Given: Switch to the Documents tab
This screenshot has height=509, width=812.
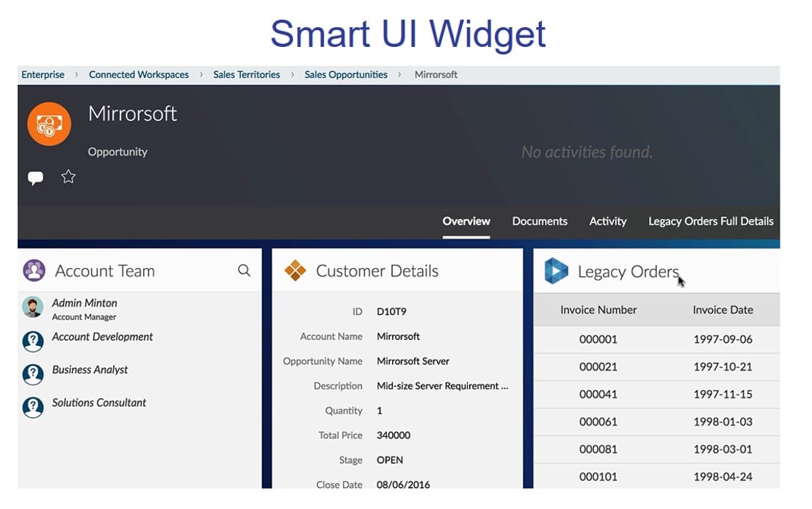Looking at the screenshot, I should (540, 221).
